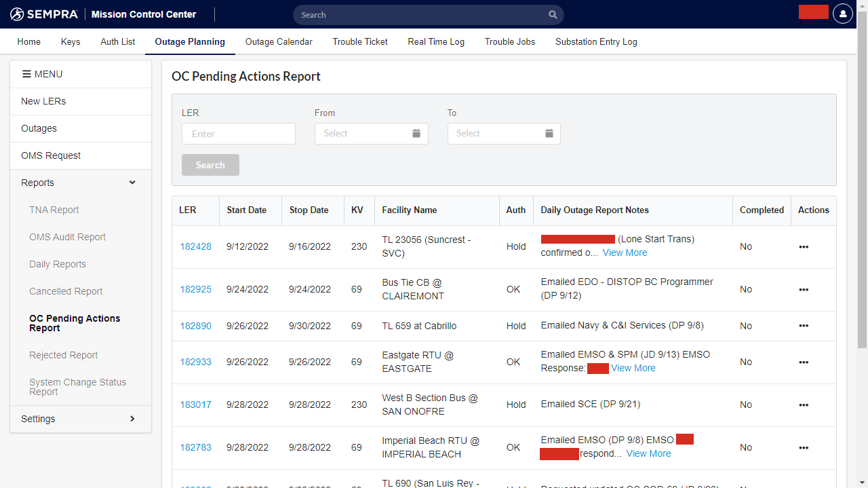Switch to the Outage Calendar tab
This screenshot has width=868, height=488.
[279, 41]
